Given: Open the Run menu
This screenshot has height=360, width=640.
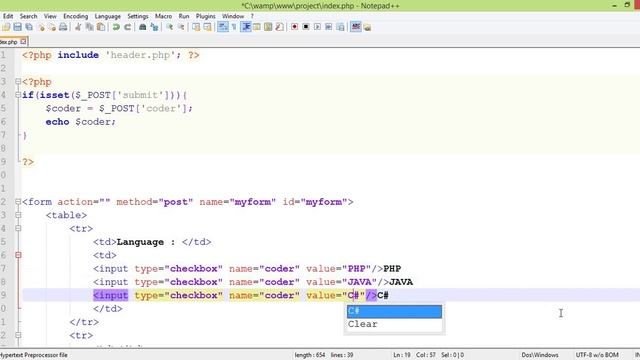Looking at the screenshot, I should coord(184,16).
